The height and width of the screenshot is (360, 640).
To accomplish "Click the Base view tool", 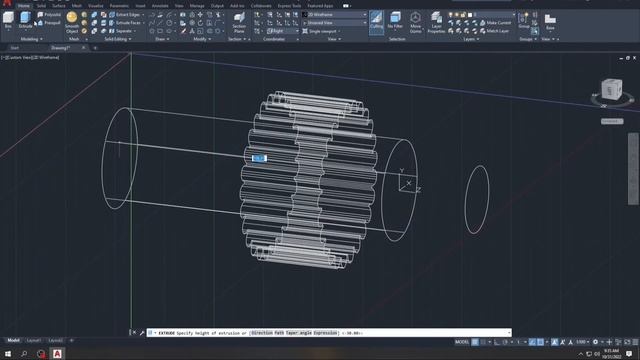I will point(550,21).
